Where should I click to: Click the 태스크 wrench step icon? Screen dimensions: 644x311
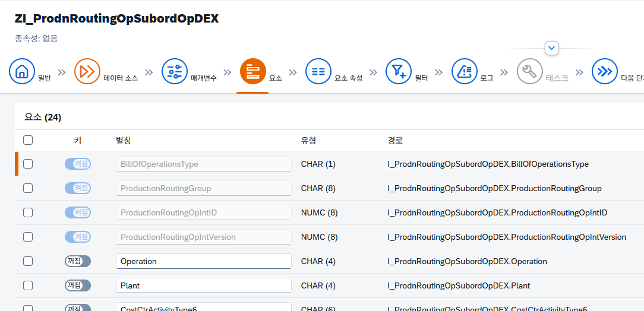coord(529,71)
